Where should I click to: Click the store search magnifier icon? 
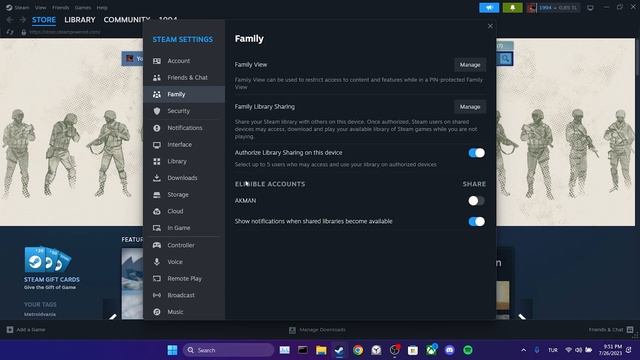coord(505,59)
